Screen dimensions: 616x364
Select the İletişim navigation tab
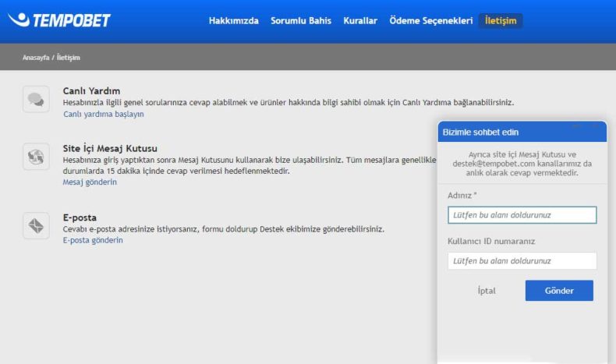point(501,21)
